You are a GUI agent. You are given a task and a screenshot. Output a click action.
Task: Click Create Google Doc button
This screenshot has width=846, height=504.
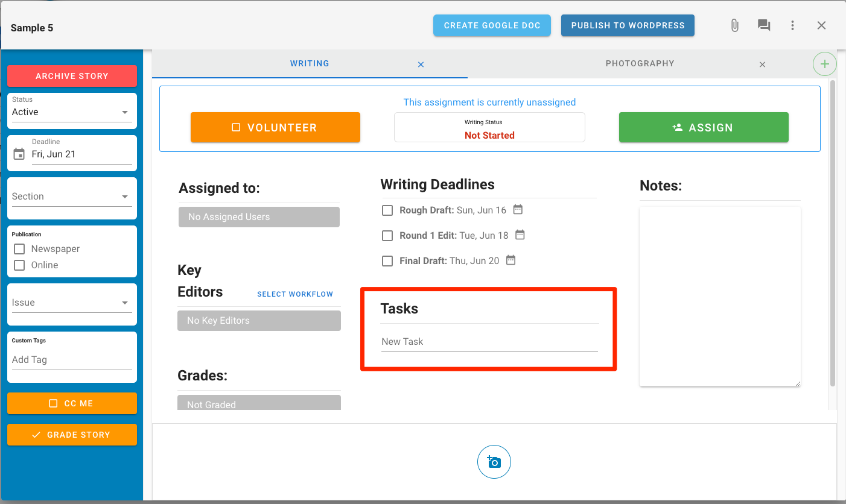[492, 25]
